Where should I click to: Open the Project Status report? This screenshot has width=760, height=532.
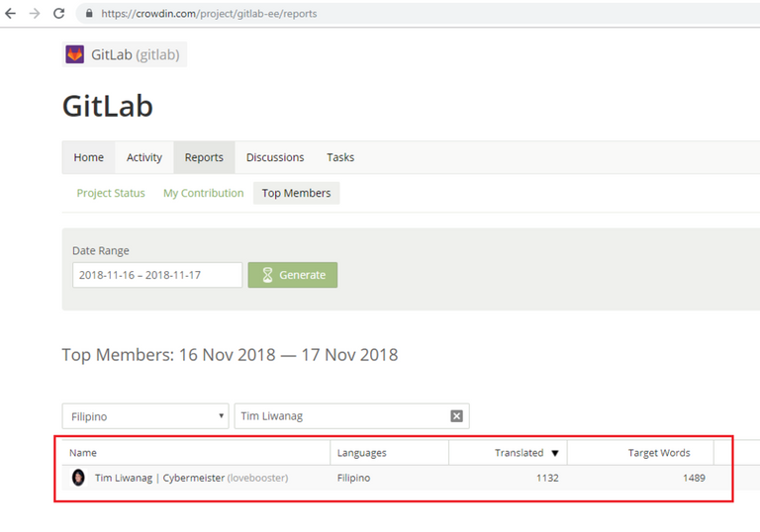tap(111, 194)
